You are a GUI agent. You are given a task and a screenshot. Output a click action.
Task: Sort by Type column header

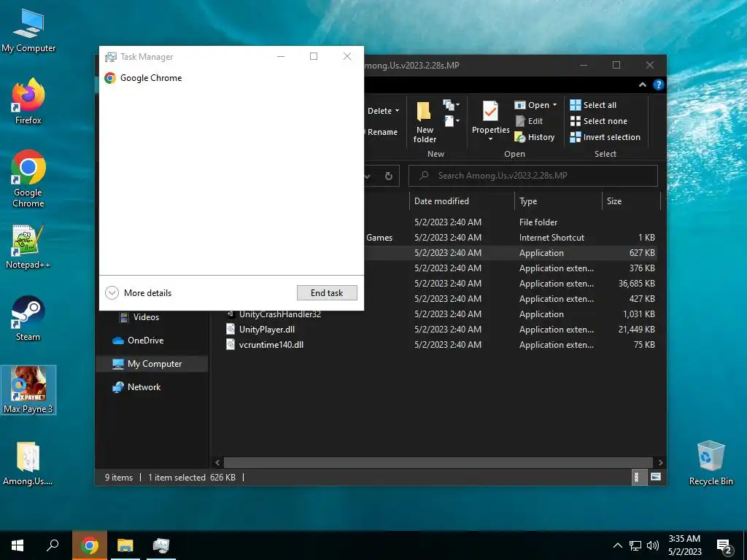[x=558, y=201]
